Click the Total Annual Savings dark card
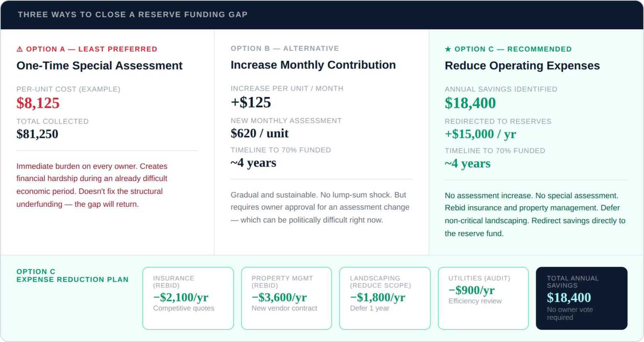Image resolution: width=644 pixels, height=342 pixels. (x=582, y=298)
